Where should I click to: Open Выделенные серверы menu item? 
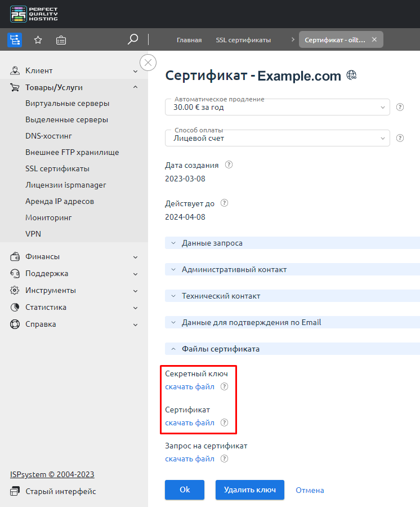(x=66, y=119)
